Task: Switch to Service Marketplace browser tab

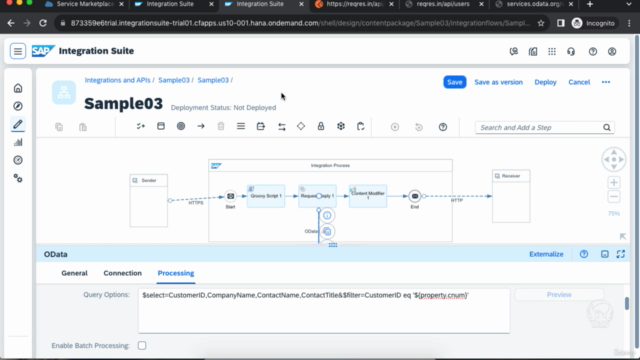Action: coord(85,4)
